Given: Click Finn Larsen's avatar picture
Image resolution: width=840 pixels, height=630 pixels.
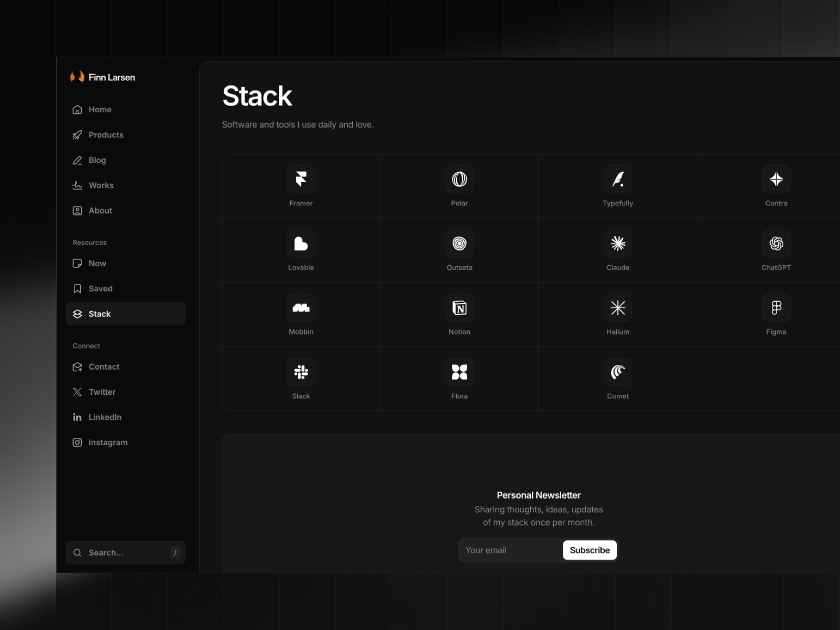Looking at the screenshot, I should click(x=77, y=77).
